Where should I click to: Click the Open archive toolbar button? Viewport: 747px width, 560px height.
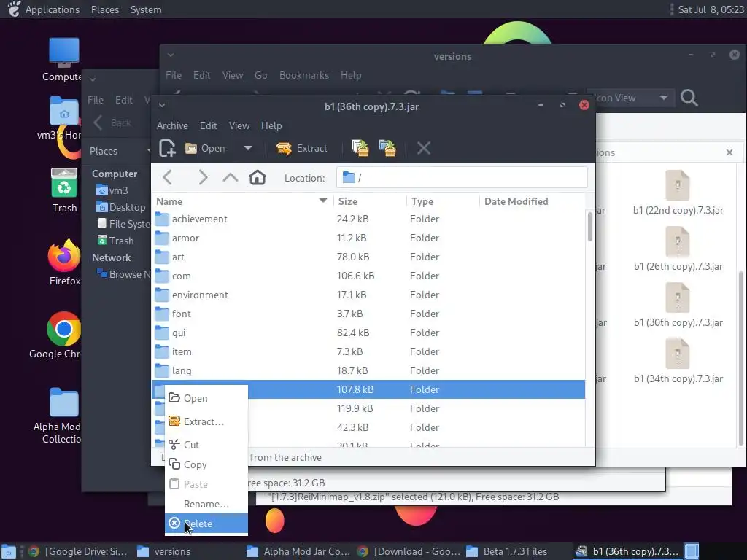[x=205, y=148]
